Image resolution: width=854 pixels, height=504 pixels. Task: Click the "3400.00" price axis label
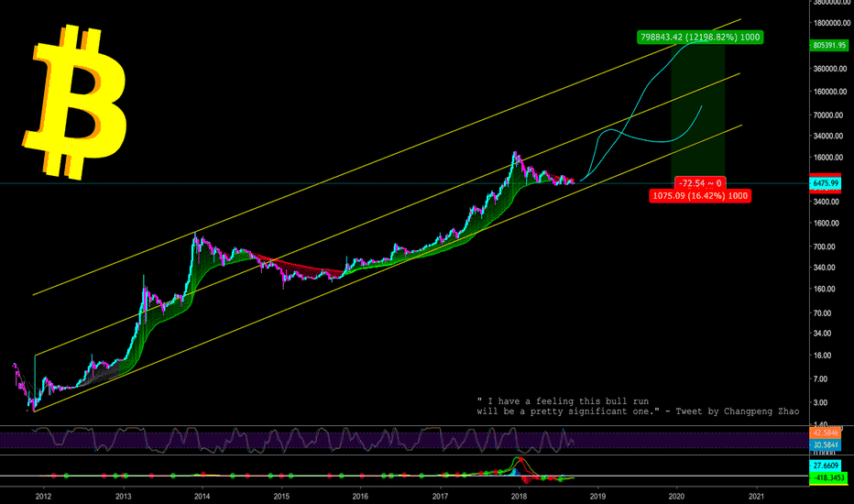[x=827, y=202]
